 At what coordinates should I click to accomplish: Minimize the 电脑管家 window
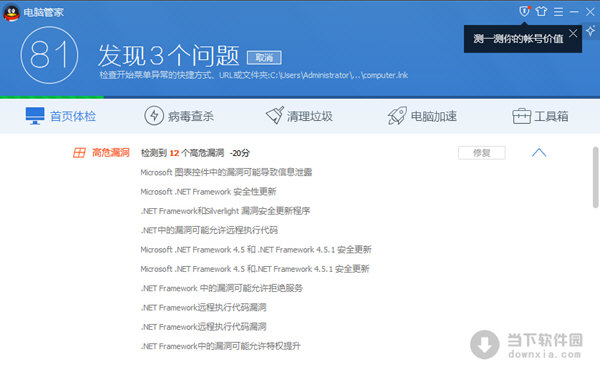coord(574,12)
